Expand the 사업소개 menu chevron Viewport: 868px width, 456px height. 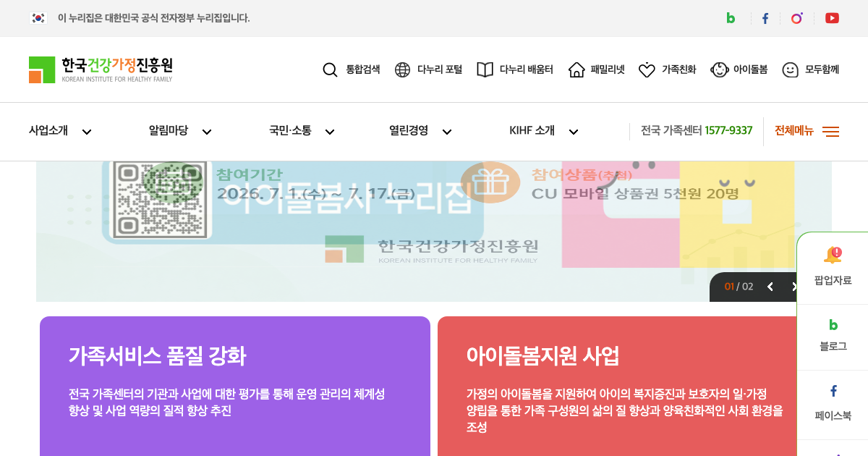click(x=87, y=132)
